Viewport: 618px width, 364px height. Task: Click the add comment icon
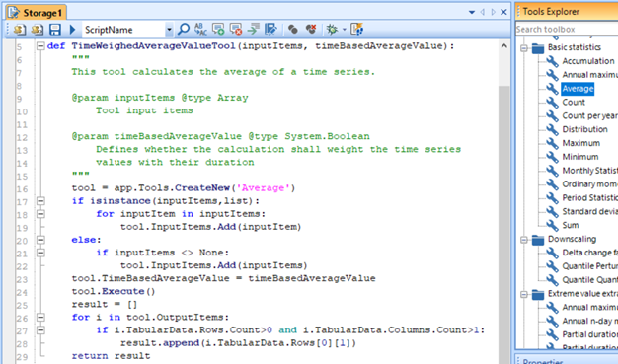pos(218,30)
